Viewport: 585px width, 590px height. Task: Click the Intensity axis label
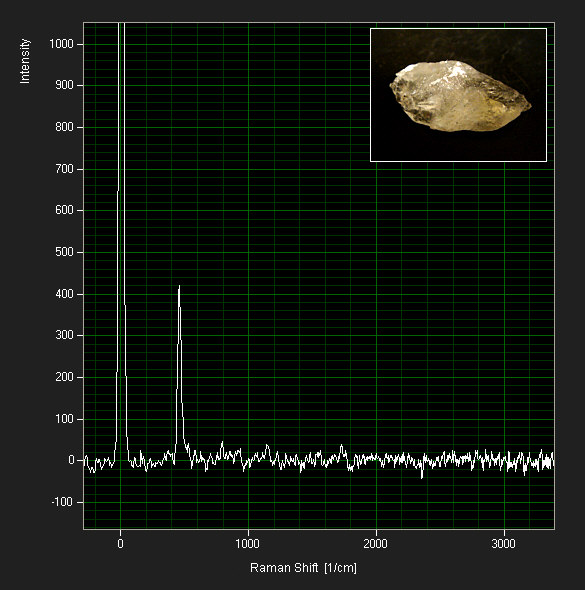coord(24,61)
